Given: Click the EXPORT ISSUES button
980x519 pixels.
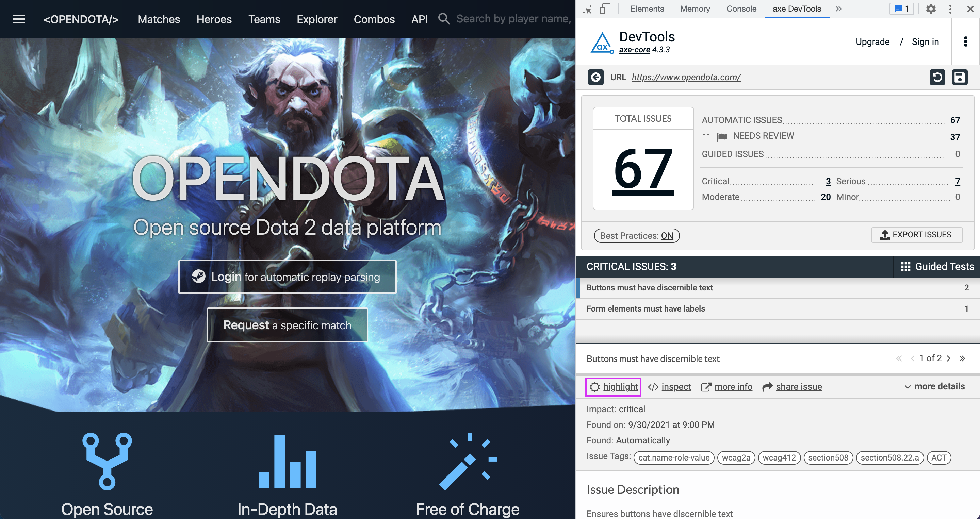Looking at the screenshot, I should 916,235.
